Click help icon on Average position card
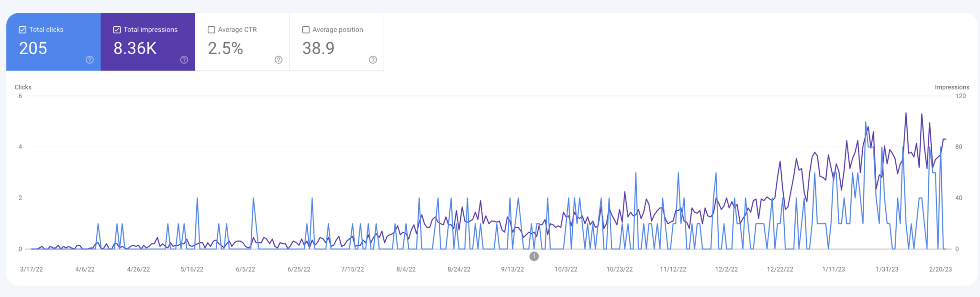980x297 pixels. 373,60
